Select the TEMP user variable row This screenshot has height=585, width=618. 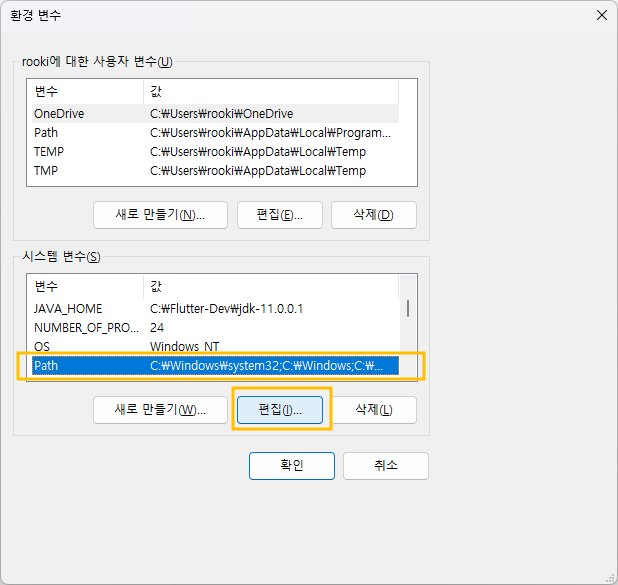click(x=215, y=151)
